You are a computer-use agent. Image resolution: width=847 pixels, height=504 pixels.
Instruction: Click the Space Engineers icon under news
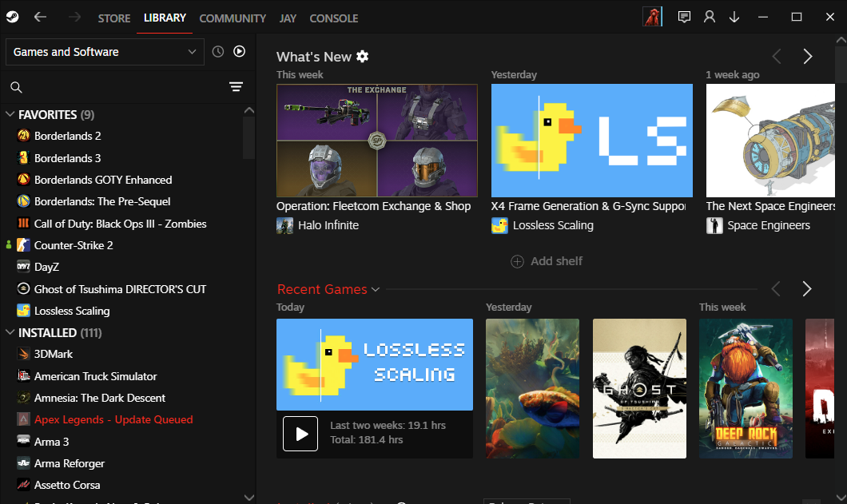click(714, 225)
